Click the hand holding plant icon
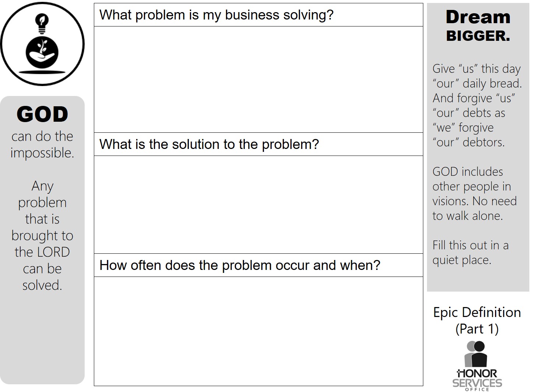 click(42, 53)
